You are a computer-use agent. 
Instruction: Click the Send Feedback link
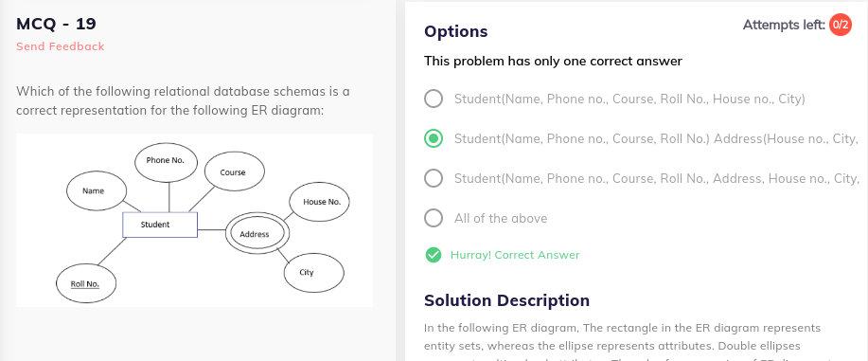61,46
